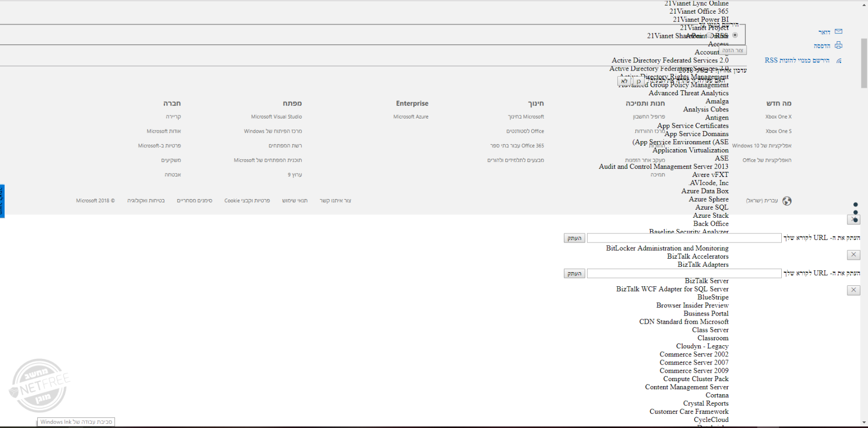Click Advanced Threat Analytics entry
868x428 pixels.
tap(689, 93)
